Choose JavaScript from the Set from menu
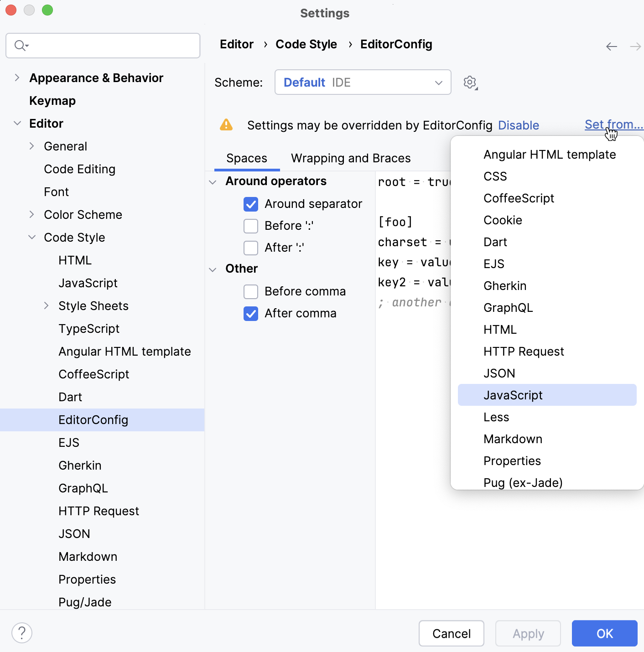The height and width of the screenshot is (652, 644). [513, 395]
